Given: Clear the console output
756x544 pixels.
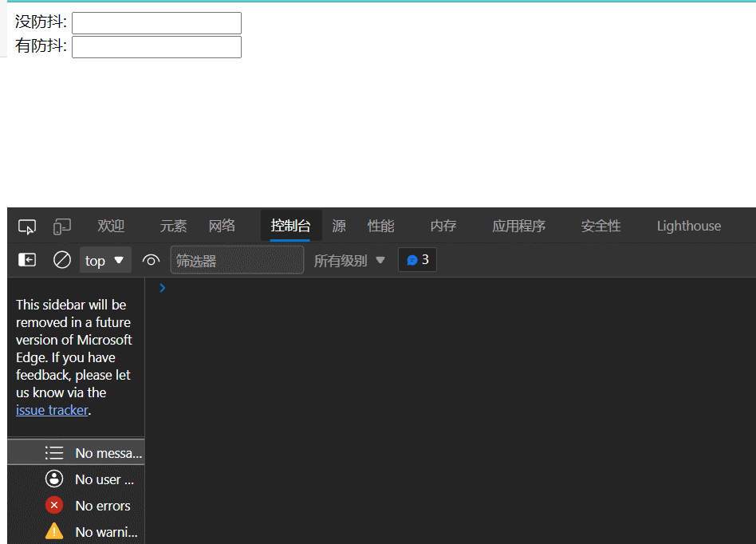Looking at the screenshot, I should pos(61,260).
